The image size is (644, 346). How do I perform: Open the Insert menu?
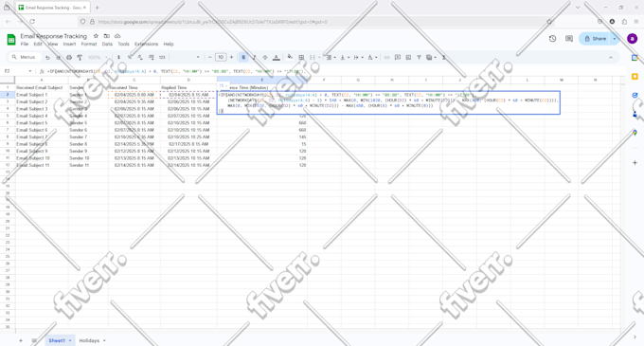coord(69,44)
